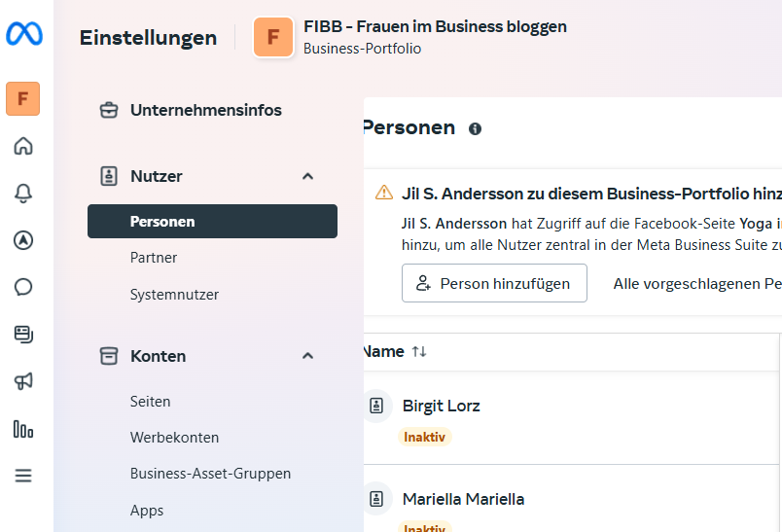Screen dimensions: 782x532
Task: Click Business-Portfolio subtitle in header
Action: click(362, 49)
